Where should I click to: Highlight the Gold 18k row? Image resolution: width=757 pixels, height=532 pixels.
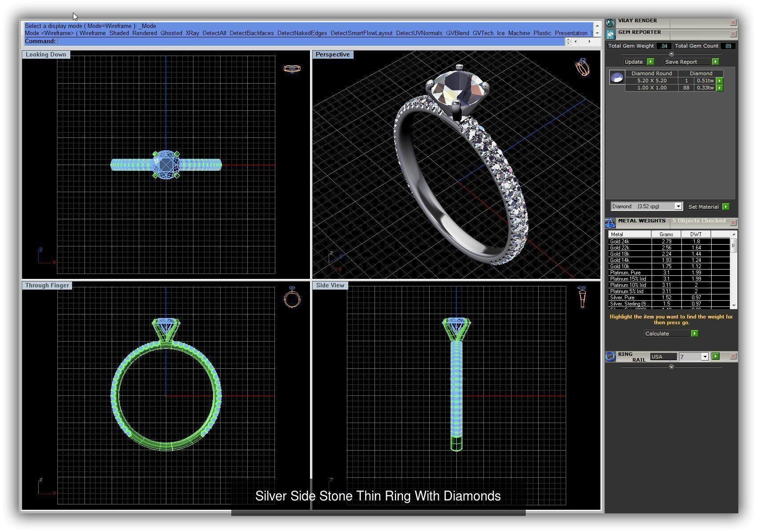point(669,254)
